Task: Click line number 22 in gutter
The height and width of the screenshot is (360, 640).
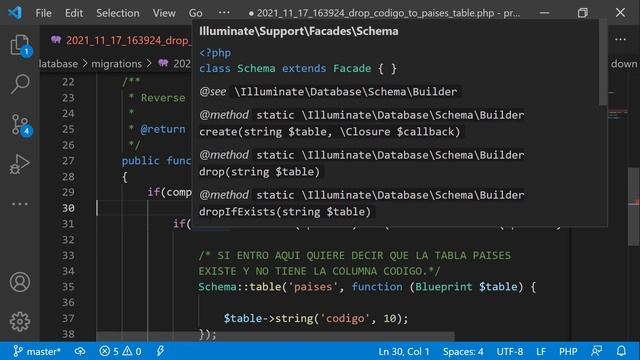Action: (x=68, y=82)
